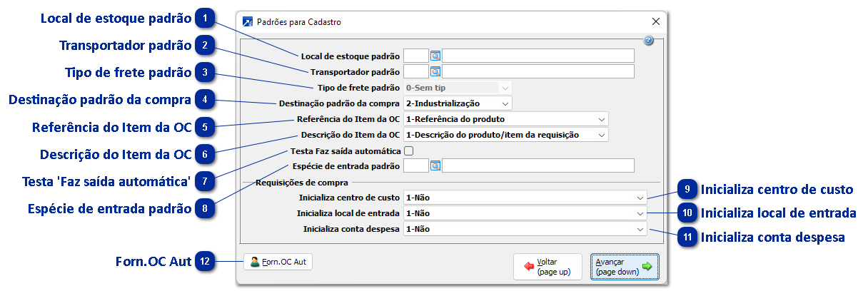Open Inicializa conta despesa dropdown
Image resolution: width=868 pixels, height=291 pixels.
pyautogui.click(x=525, y=229)
